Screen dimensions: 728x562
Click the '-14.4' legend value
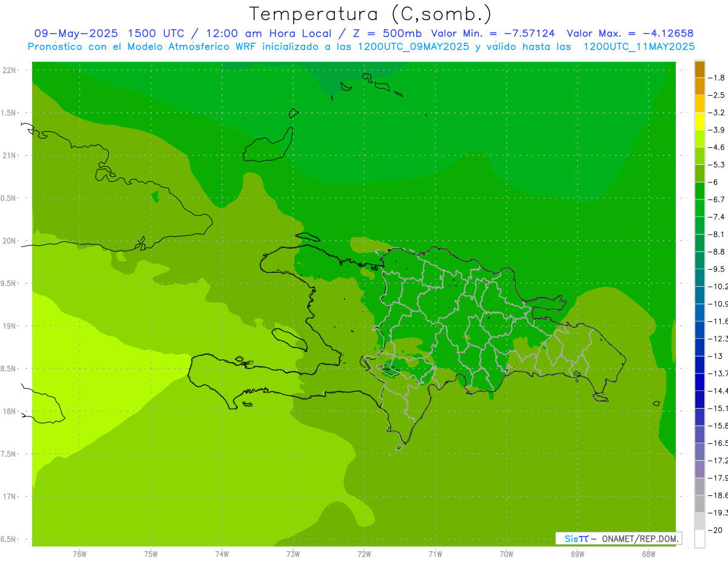[x=718, y=391]
